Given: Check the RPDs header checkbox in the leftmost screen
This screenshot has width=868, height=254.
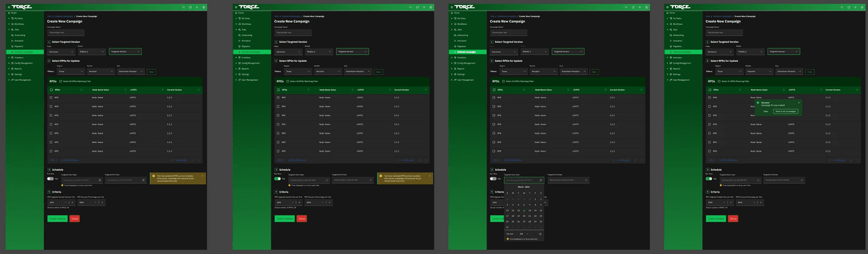Looking at the screenshot, I should 51,90.
